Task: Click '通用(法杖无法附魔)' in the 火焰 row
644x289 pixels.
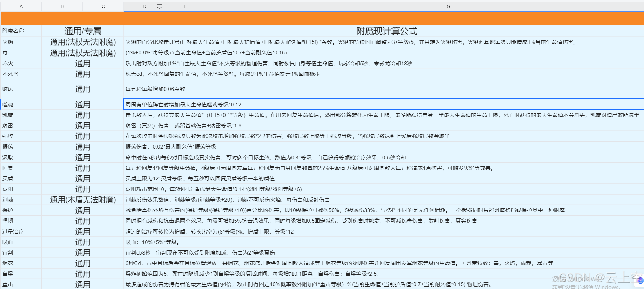Action: click(82, 42)
